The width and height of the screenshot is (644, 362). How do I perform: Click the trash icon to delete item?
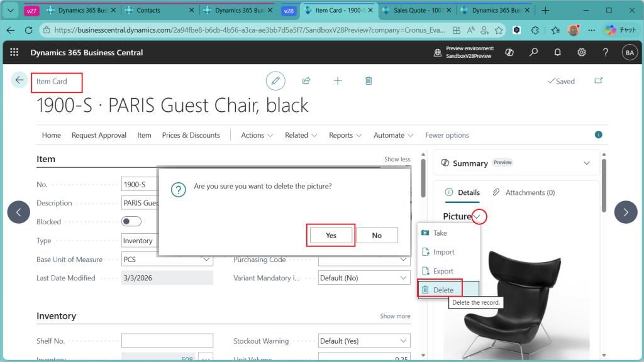369,80
